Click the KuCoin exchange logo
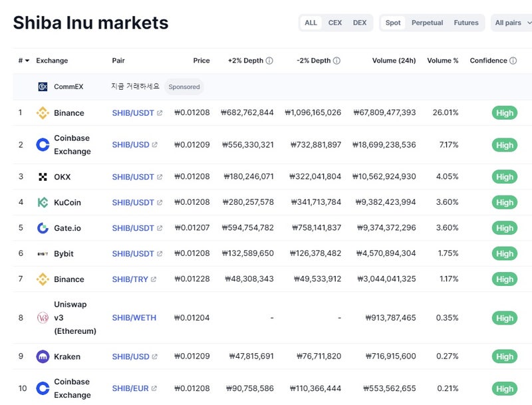Screen dimensions: 532x405 tap(43, 202)
